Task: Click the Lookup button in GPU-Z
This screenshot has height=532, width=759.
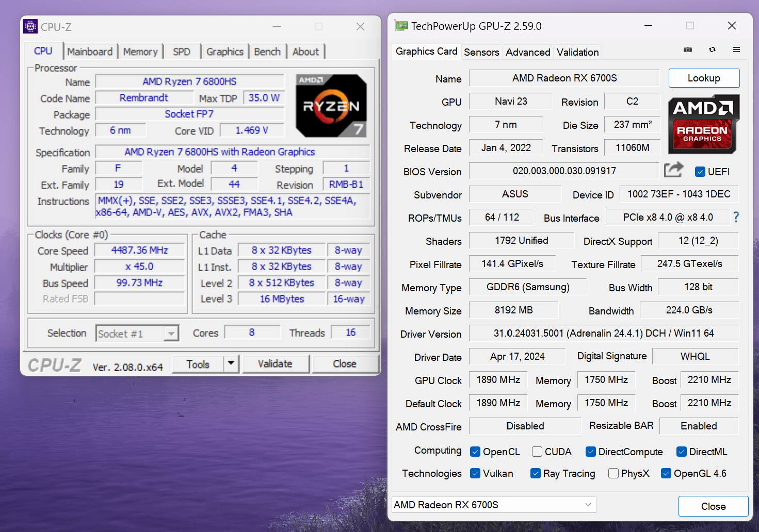Action: [x=704, y=78]
